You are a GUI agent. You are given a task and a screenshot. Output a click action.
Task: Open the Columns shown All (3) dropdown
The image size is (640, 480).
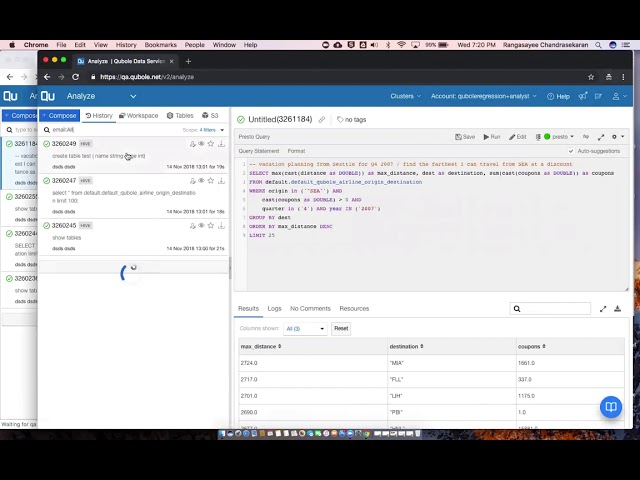pos(305,329)
